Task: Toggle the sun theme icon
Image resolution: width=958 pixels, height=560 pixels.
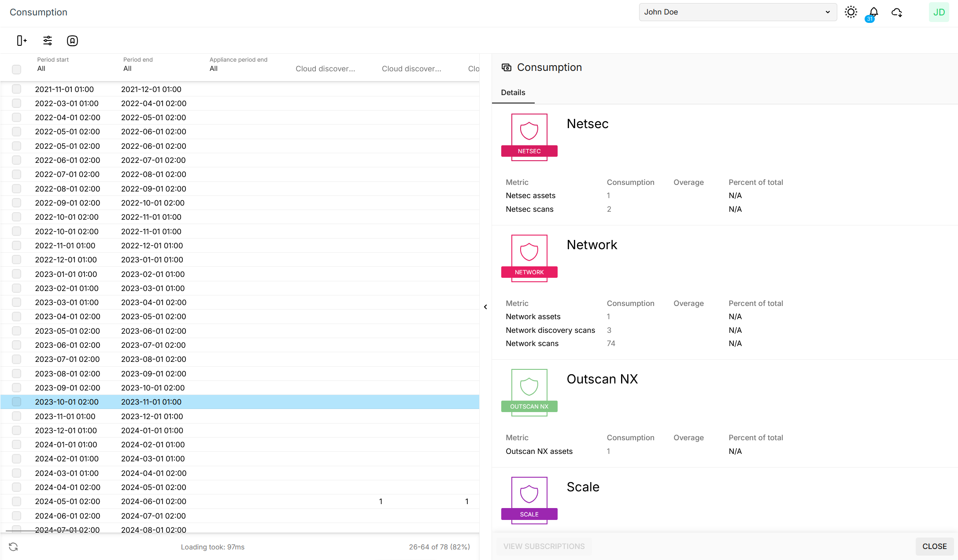Action: (851, 12)
